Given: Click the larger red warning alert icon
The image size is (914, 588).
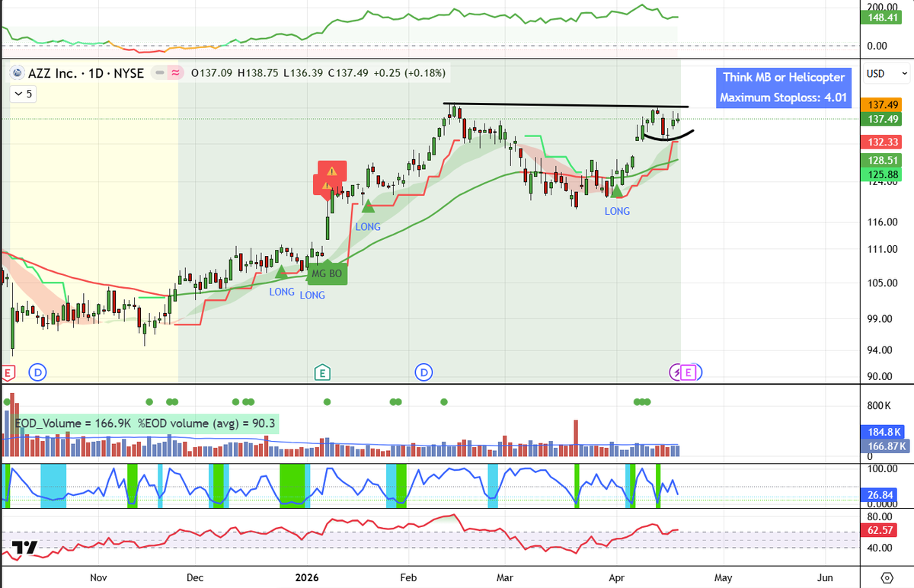Looking at the screenshot, I should tap(332, 172).
